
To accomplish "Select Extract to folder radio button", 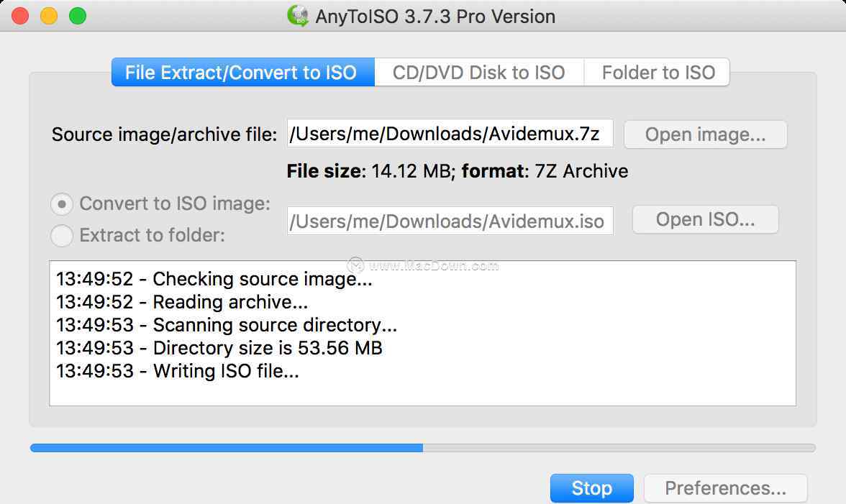I will (62, 236).
